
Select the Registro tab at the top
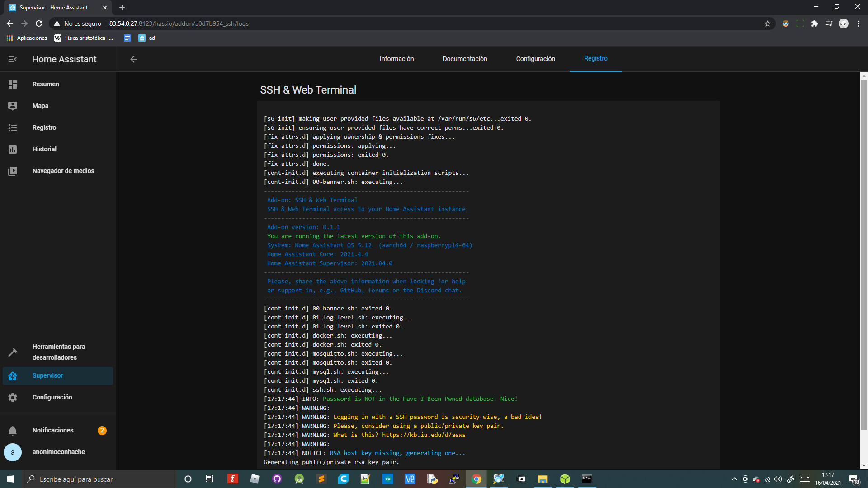pos(595,58)
